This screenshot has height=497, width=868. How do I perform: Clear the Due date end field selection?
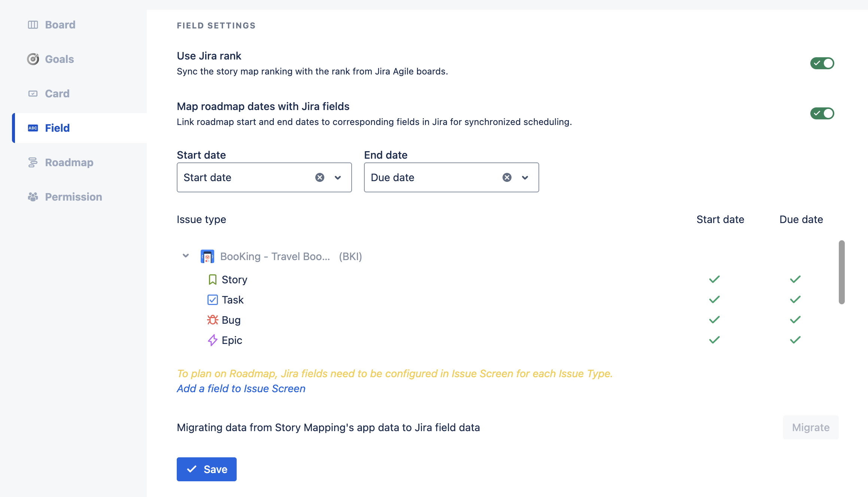coord(507,177)
